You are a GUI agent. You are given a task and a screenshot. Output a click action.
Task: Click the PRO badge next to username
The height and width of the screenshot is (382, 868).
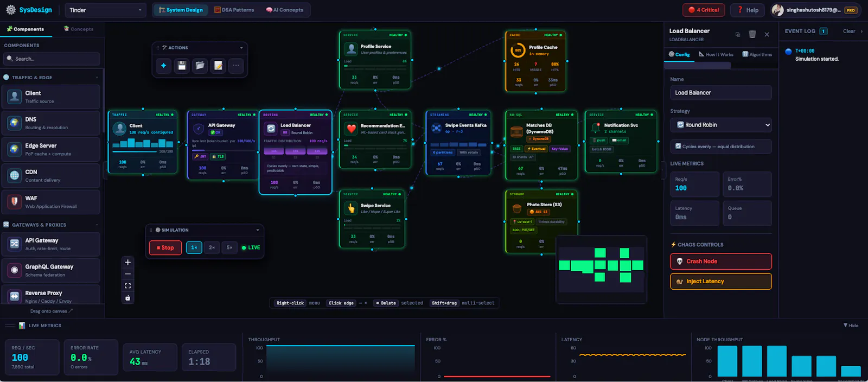[851, 10]
